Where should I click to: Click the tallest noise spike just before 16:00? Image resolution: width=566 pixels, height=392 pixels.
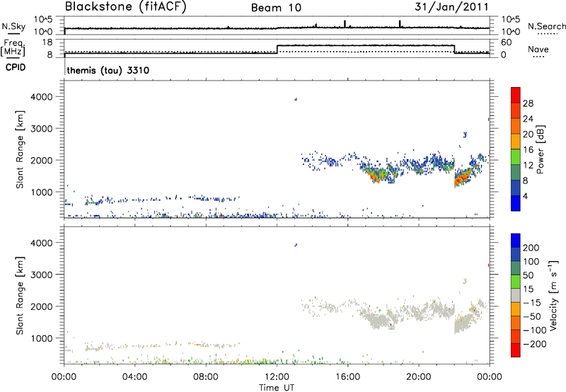345,24
